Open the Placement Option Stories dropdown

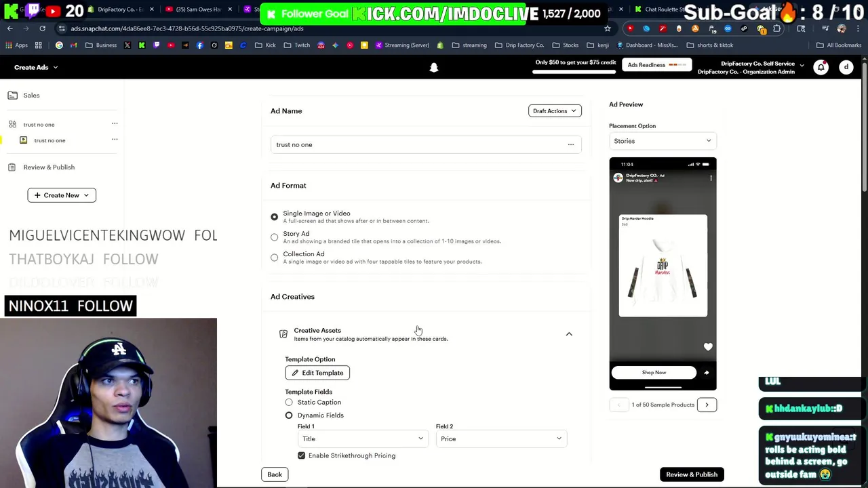point(663,141)
